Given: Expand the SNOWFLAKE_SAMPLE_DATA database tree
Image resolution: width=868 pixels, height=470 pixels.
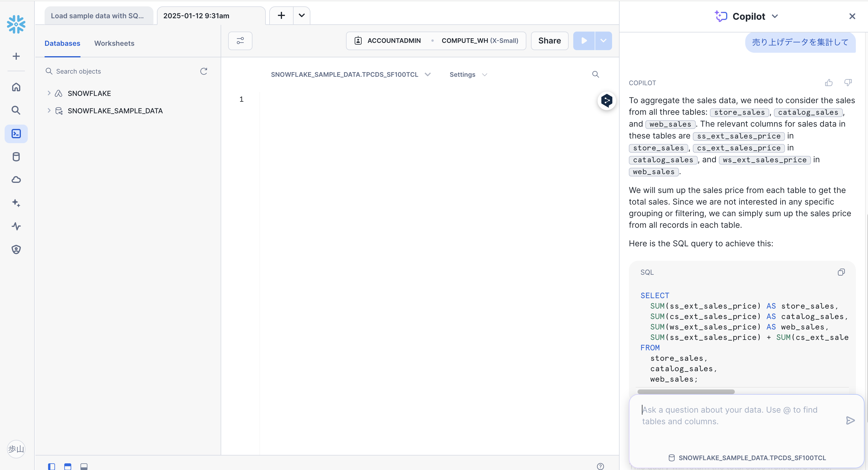Looking at the screenshot, I should pos(49,111).
